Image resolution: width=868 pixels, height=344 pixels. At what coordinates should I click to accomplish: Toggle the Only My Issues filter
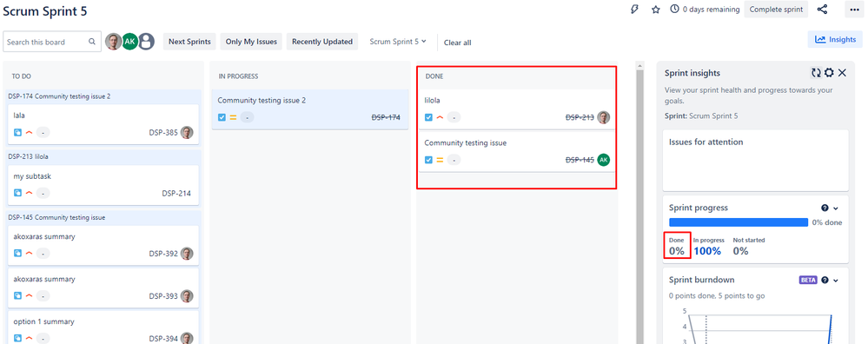(x=252, y=42)
